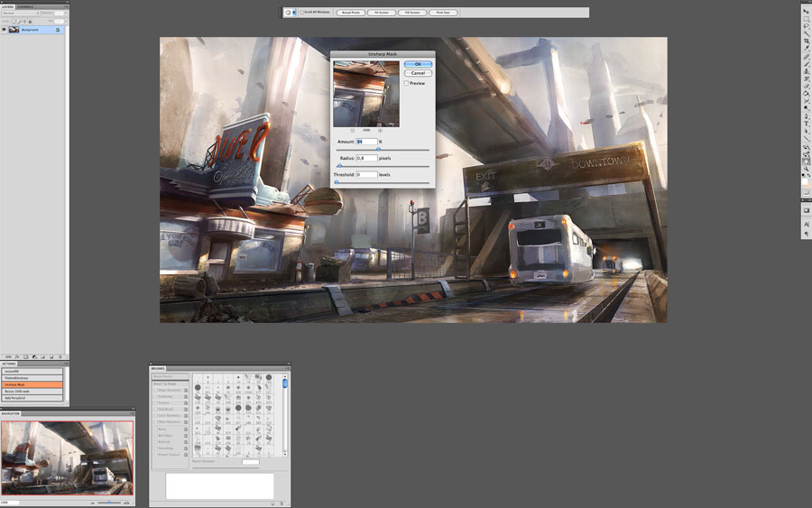Click the add layer mask icon
Viewport: 812px width, 508px height.
25,356
